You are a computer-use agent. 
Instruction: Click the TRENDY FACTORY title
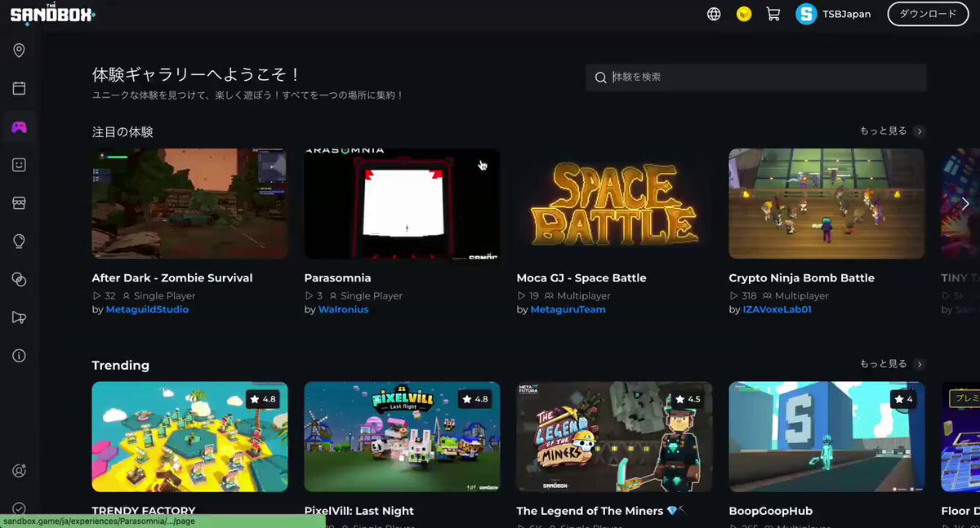(144, 510)
